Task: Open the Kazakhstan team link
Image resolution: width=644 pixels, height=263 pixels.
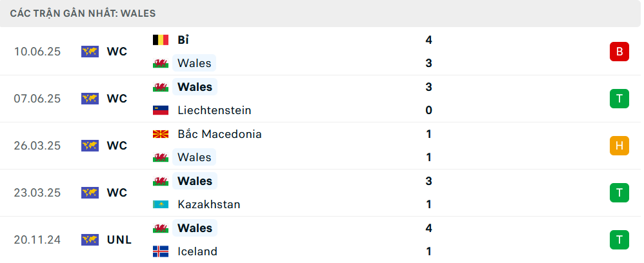Action: click(209, 204)
